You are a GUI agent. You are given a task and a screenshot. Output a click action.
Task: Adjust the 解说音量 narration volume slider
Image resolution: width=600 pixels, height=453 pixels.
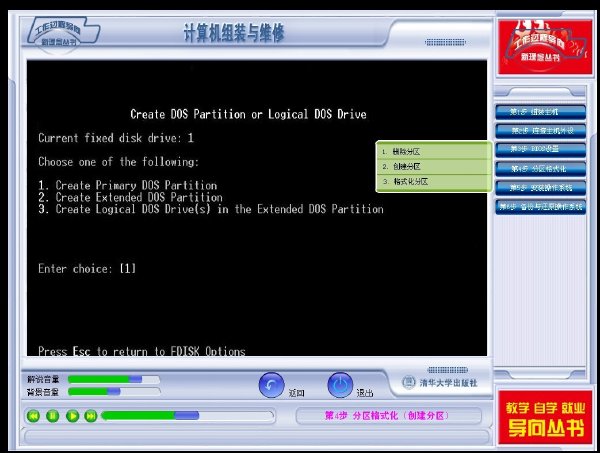tap(114, 380)
